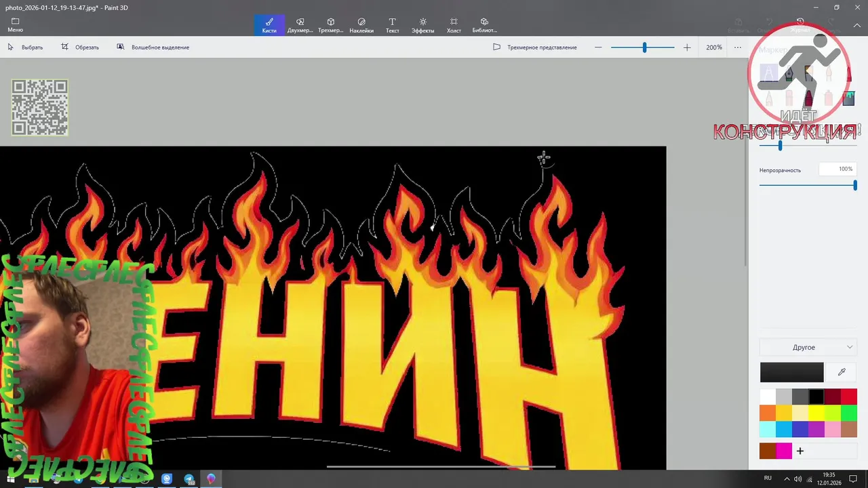Select the red pixel pen brush
This screenshot has height=488, width=868.
(848, 73)
